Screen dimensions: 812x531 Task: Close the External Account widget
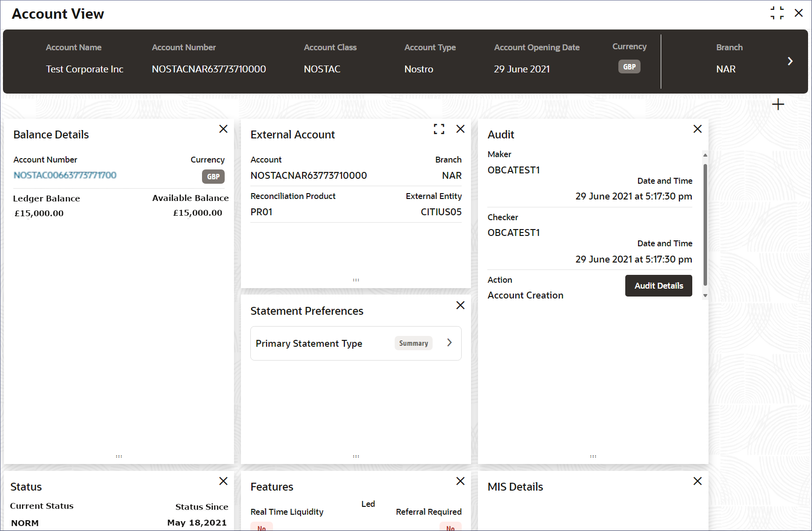point(461,129)
